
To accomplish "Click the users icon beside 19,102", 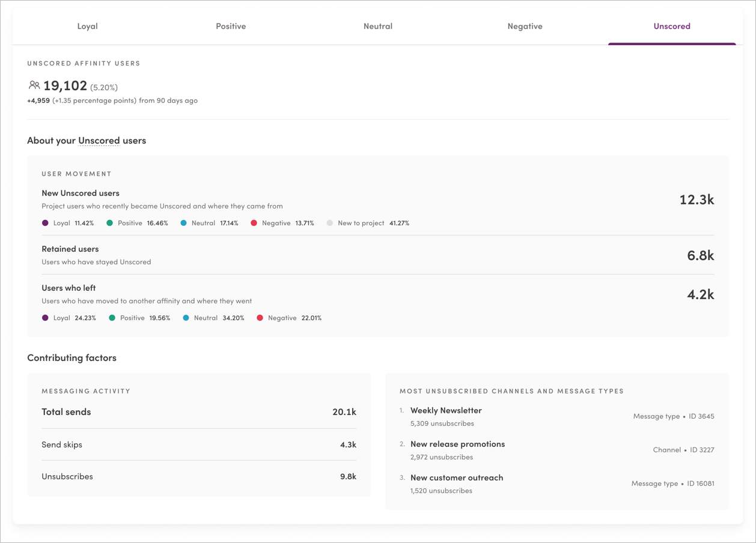I will [x=34, y=86].
